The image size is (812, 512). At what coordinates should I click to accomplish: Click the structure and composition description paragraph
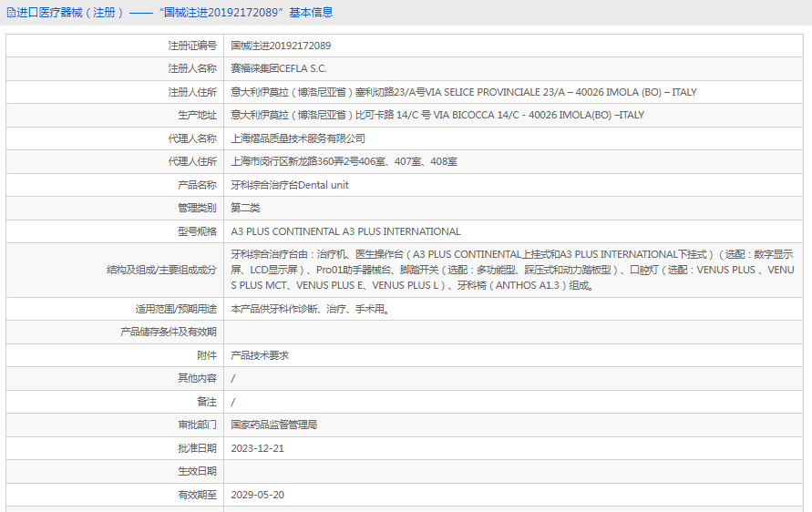[512, 270]
